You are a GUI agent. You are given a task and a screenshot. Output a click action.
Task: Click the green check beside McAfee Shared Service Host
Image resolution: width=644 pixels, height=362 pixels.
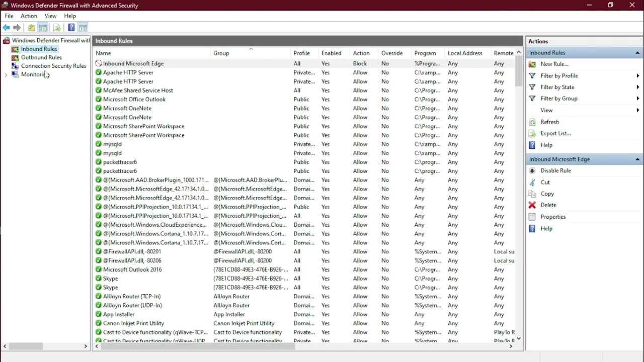(x=99, y=90)
